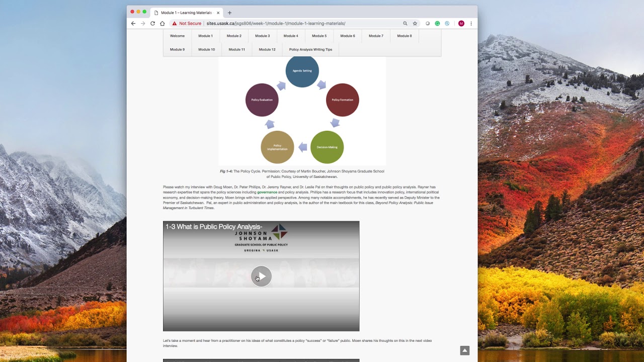Image resolution: width=644 pixels, height=362 pixels.
Task: Reload the current page
Action: [x=152, y=23]
